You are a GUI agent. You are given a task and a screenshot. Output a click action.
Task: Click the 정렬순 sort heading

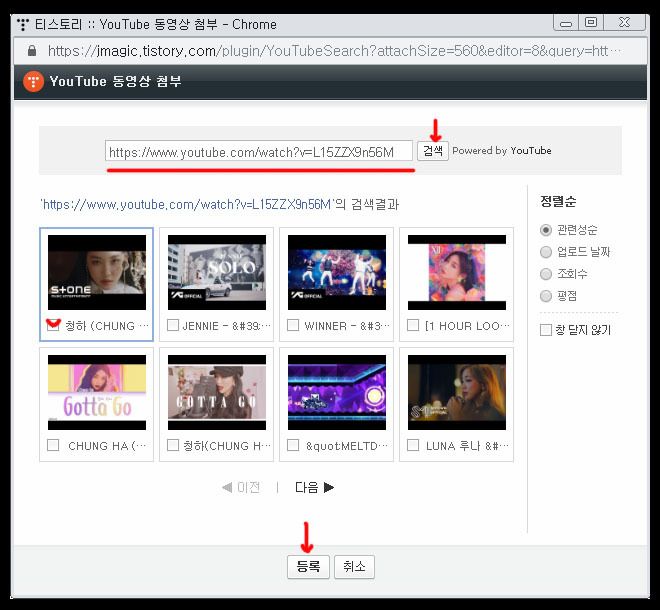point(558,201)
